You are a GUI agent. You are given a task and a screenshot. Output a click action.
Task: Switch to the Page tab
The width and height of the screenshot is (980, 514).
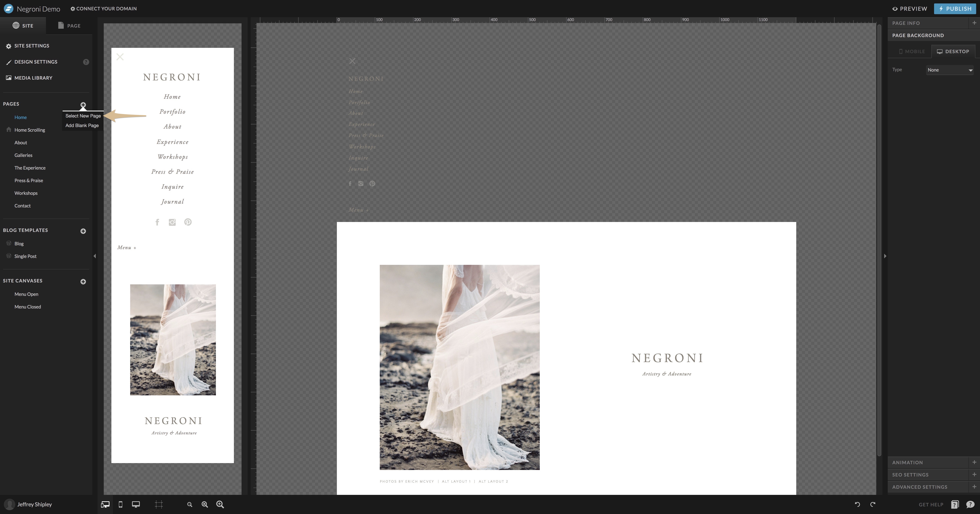point(69,25)
